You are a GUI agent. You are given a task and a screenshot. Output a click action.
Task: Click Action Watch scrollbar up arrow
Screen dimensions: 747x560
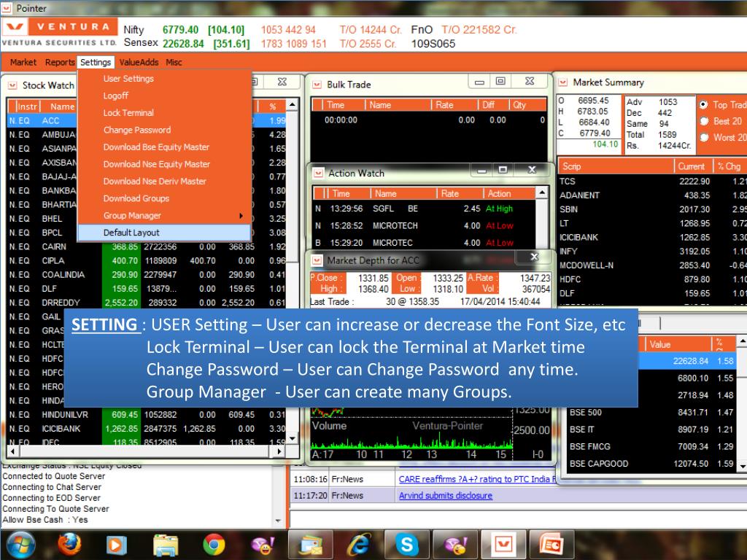(x=541, y=192)
